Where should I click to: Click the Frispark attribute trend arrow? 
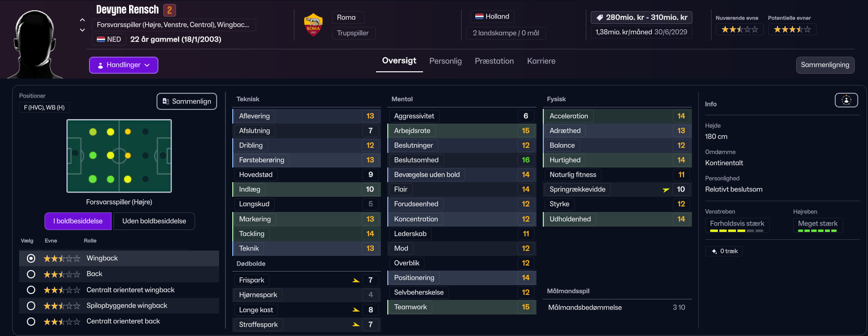tap(356, 280)
